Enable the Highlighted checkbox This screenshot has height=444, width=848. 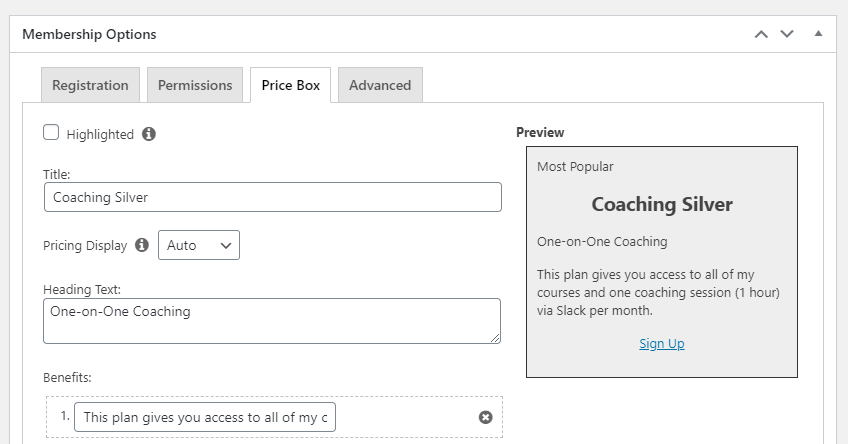(x=51, y=133)
